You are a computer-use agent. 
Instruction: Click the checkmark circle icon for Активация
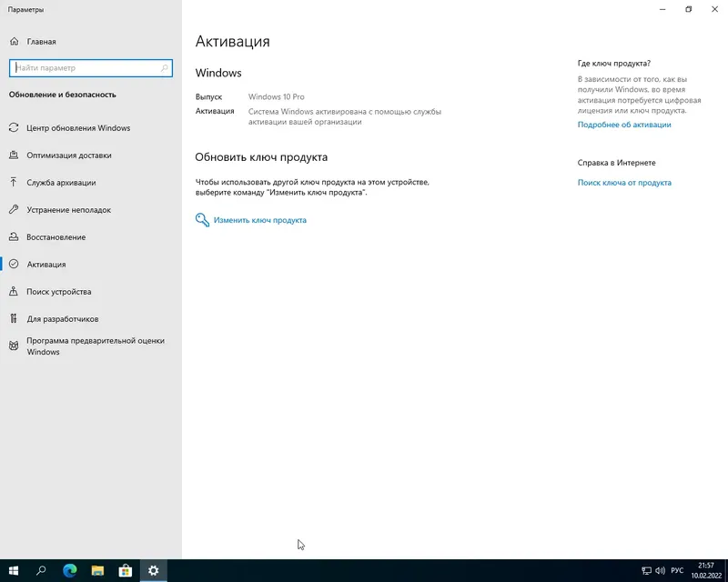14,264
